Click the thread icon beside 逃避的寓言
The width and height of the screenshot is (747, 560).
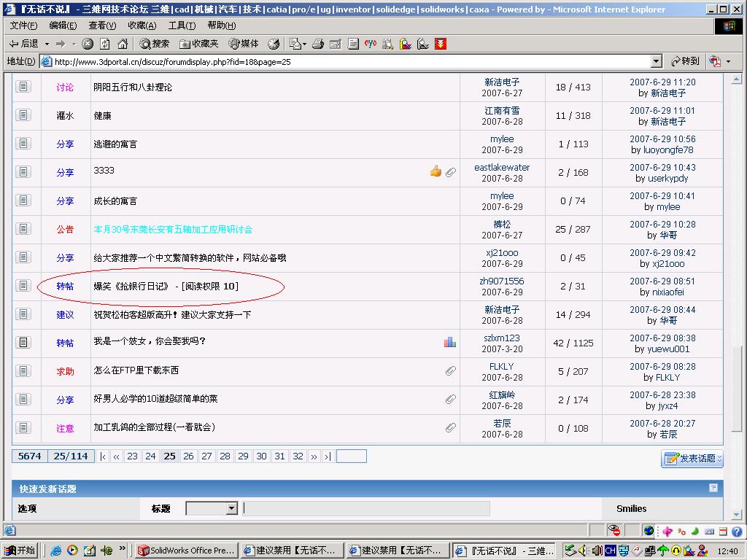coord(23,144)
